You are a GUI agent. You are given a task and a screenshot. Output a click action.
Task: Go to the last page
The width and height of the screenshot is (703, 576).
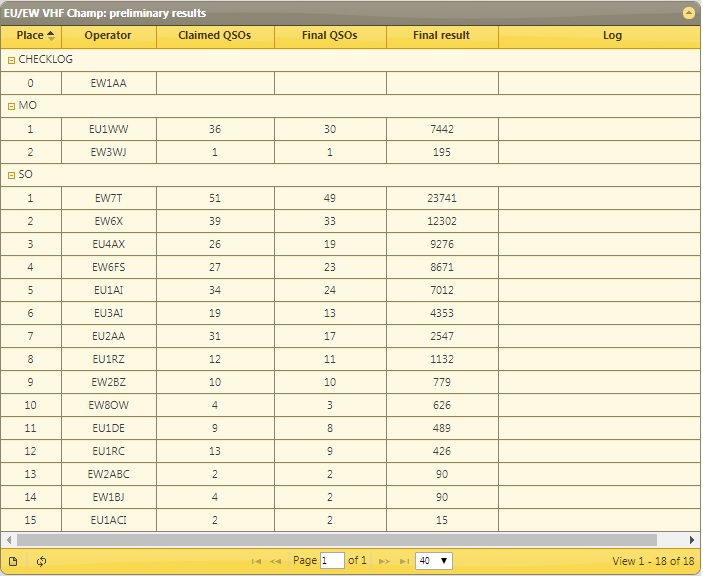403,561
